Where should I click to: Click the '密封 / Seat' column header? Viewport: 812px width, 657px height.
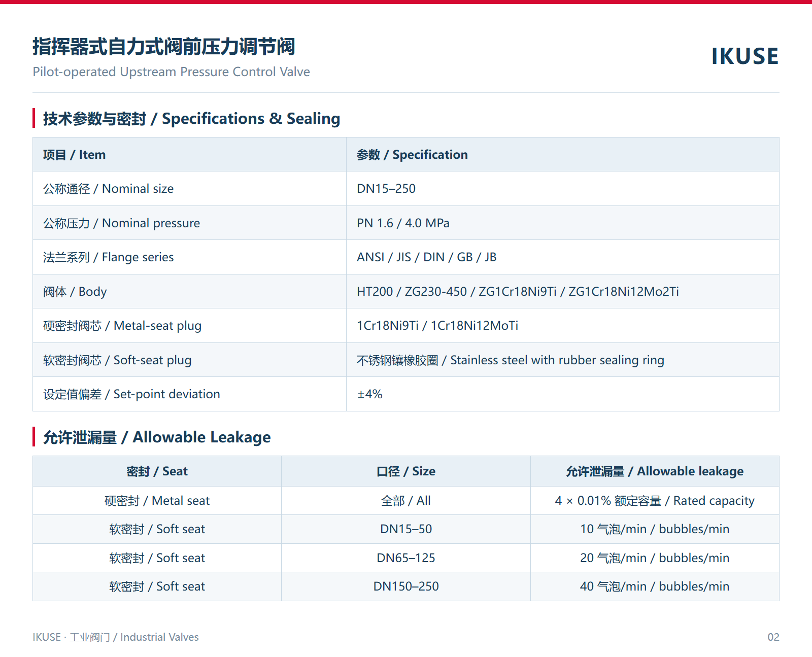point(157,471)
